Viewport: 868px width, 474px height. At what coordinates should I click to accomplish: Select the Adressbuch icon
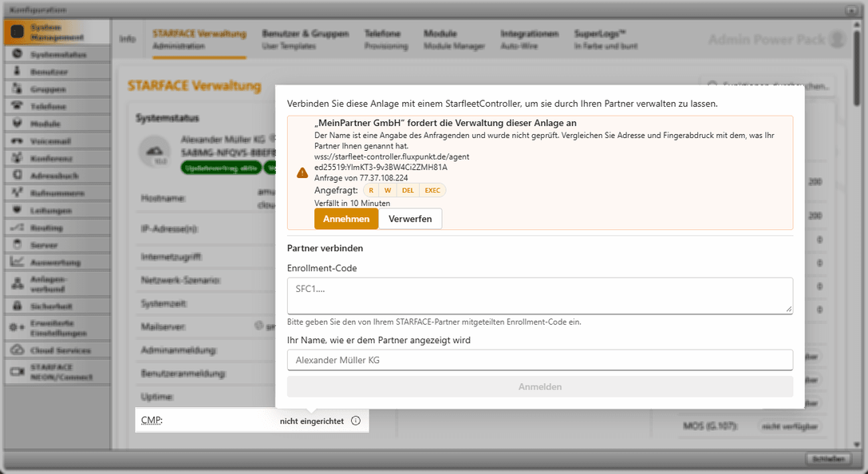tap(18, 175)
